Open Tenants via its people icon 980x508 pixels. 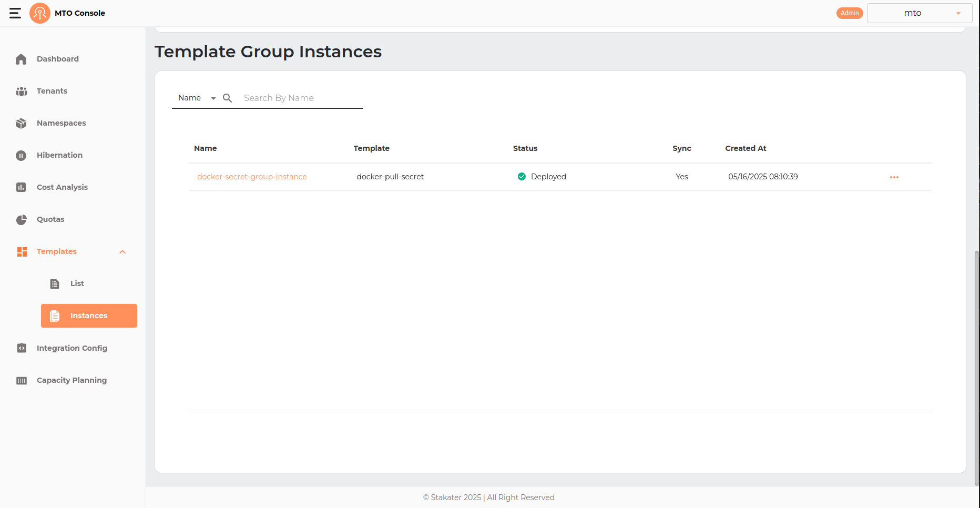point(21,92)
